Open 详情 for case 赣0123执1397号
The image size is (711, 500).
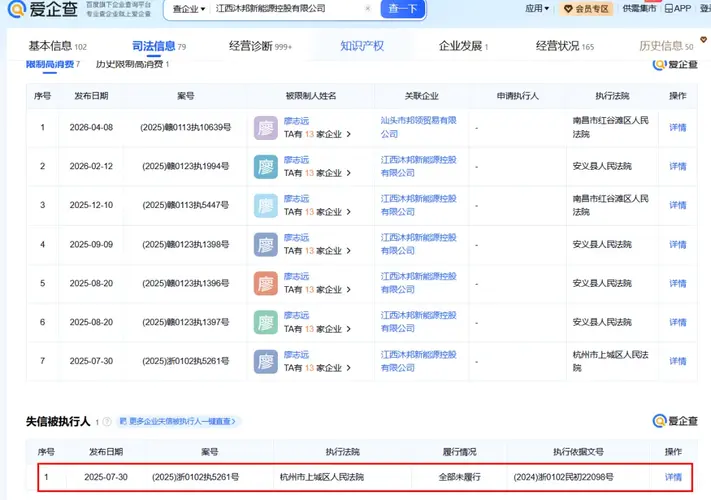[x=677, y=322]
